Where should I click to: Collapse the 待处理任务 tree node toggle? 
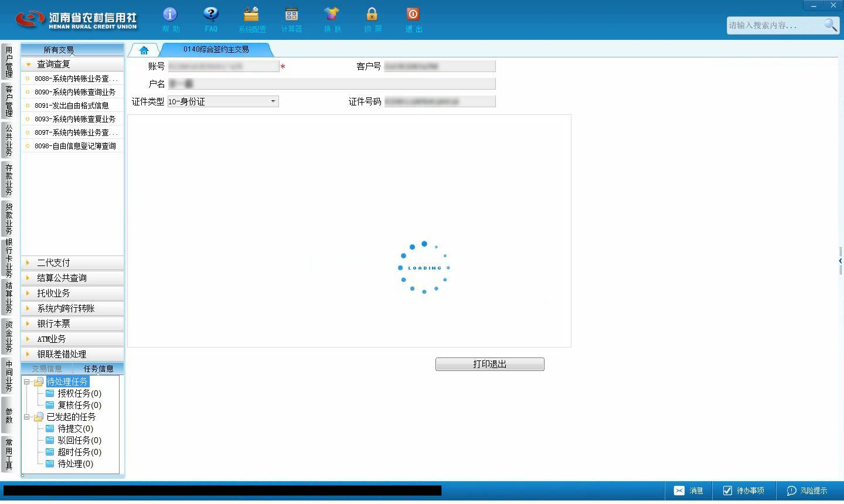pos(26,382)
